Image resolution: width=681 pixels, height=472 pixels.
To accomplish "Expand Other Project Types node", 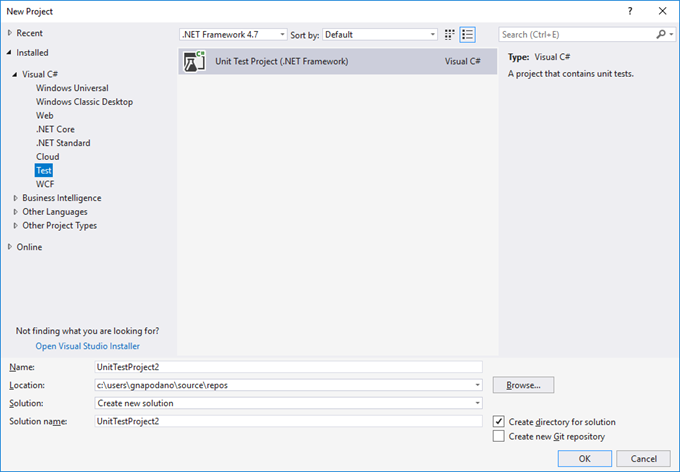I will tap(16, 226).
